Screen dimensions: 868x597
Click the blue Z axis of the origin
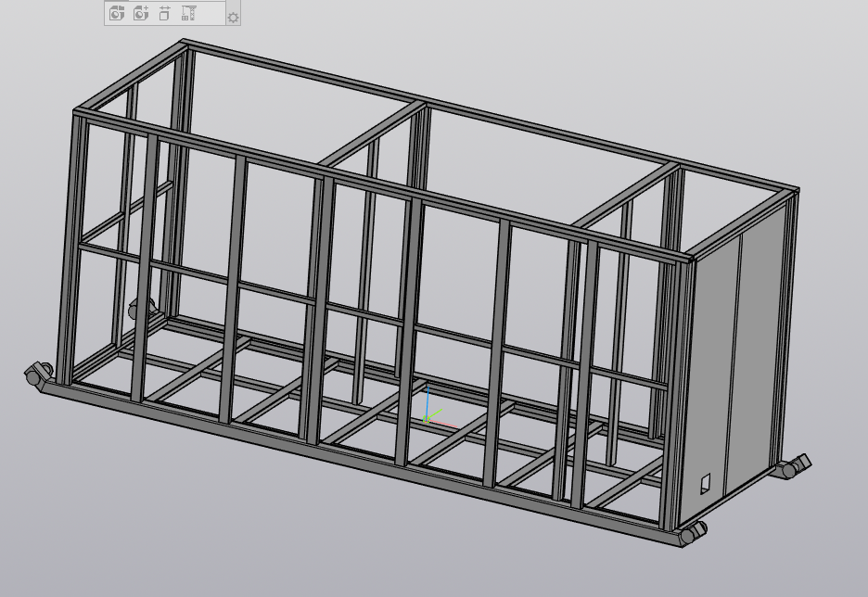click(x=428, y=401)
